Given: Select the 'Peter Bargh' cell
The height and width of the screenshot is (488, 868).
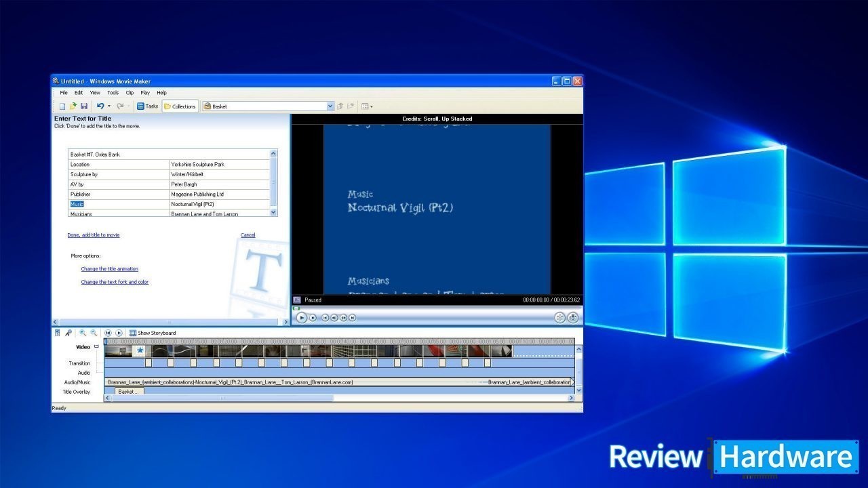Looking at the screenshot, I should (219, 184).
